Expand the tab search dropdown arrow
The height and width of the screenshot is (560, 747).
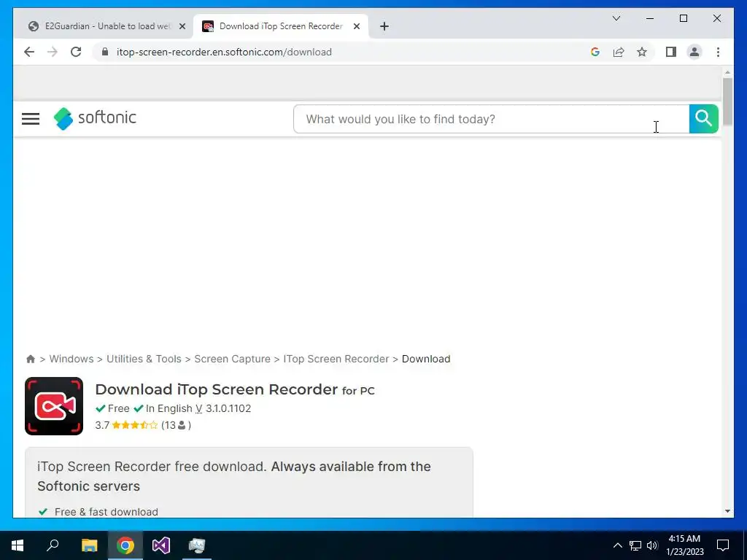[x=616, y=18]
